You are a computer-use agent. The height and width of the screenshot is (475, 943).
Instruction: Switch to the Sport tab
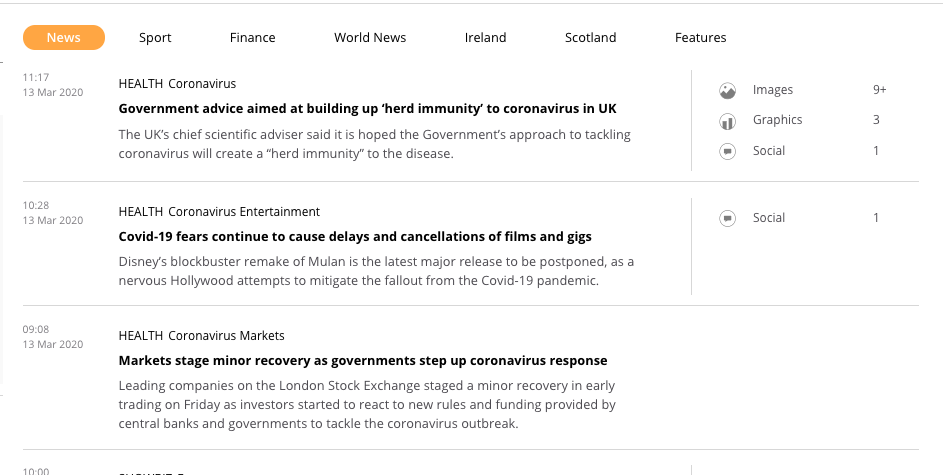[x=155, y=38]
